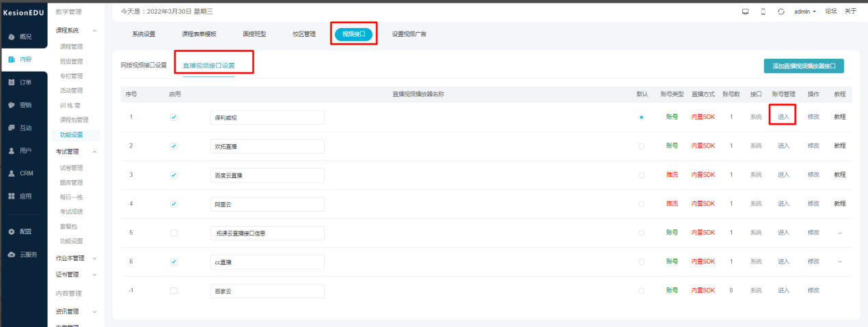Open the admin user dropdown
Viewport: 868px width, 327px height.
pyautogui.click(x=804, y=12)
